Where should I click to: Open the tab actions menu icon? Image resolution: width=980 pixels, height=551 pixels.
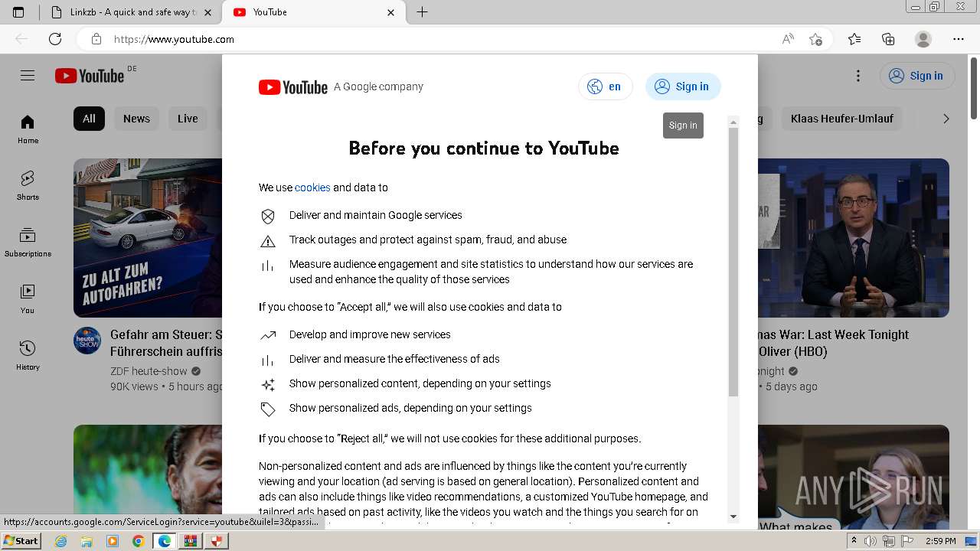(18, 12)
